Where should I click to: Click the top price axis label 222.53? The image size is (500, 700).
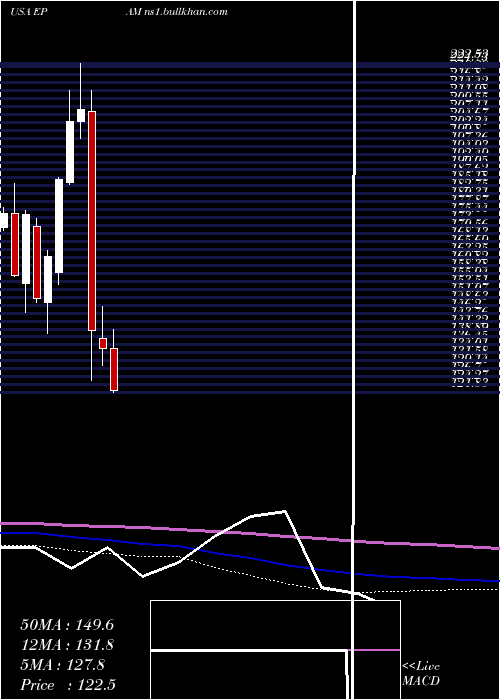468,55
